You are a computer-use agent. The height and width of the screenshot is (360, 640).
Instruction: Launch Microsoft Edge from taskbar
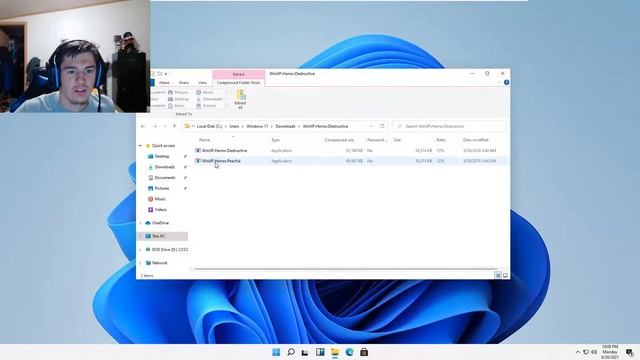[349, 352]
